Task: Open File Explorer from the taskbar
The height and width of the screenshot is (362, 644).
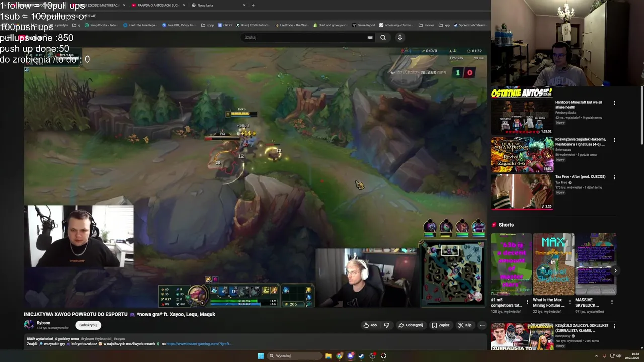Action: pos(328,356)
